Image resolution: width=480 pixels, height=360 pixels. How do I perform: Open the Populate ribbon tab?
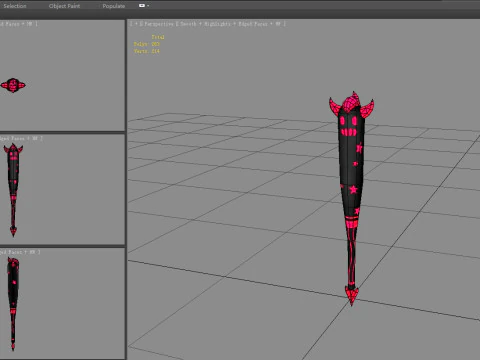(114, 6)
